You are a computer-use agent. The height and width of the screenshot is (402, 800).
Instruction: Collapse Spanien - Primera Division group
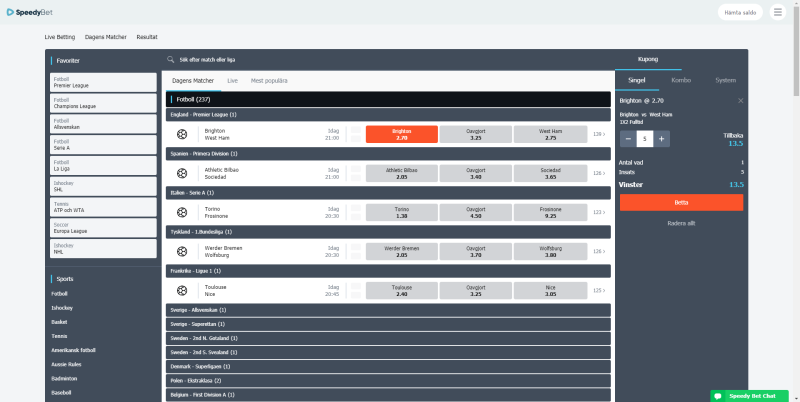pyautogui.click(x=388, y=154)
